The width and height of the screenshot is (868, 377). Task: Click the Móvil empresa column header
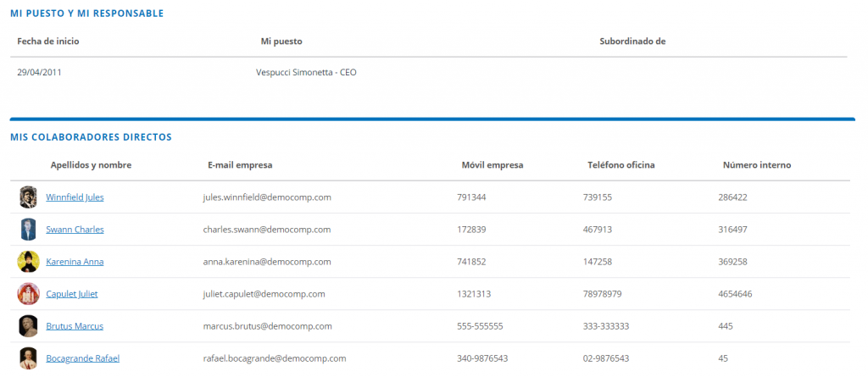[x=492, y=165]
